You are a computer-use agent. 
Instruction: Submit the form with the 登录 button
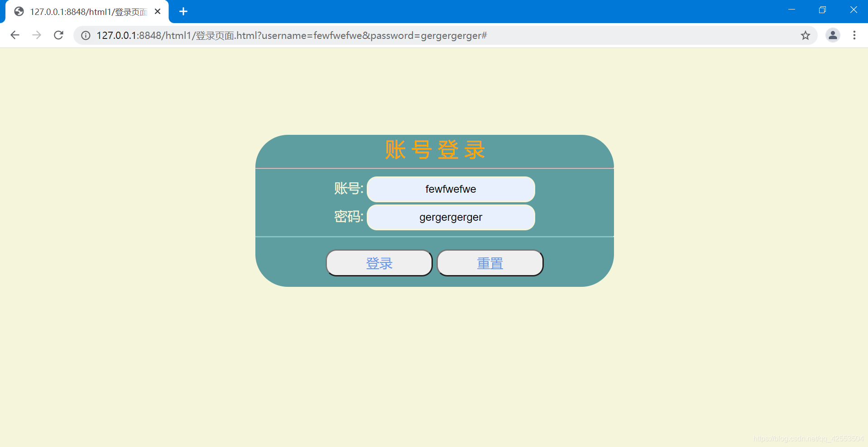pos(379,263)
